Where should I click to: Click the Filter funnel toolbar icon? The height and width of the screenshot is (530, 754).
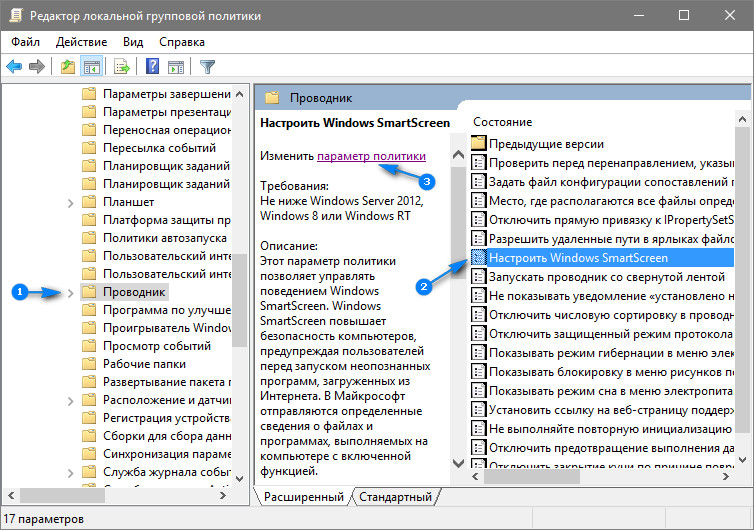pyautogui.click(x=207, y=67)
